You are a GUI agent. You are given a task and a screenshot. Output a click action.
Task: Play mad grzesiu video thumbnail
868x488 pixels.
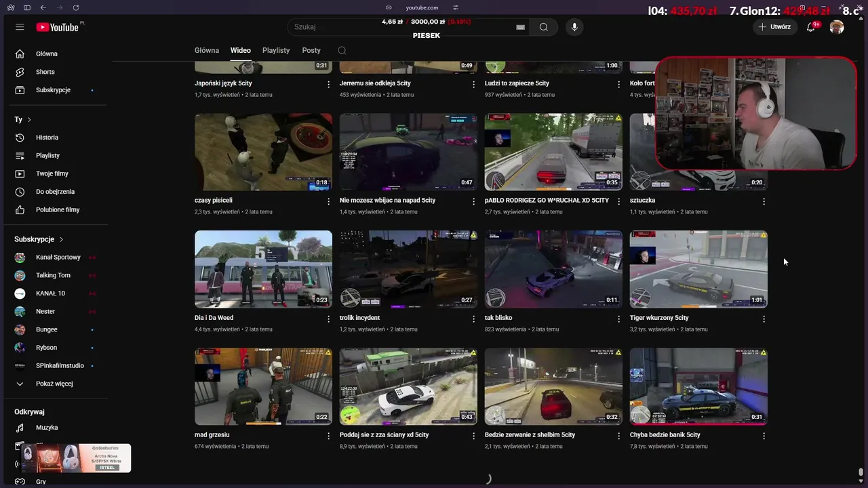[263, 386]
